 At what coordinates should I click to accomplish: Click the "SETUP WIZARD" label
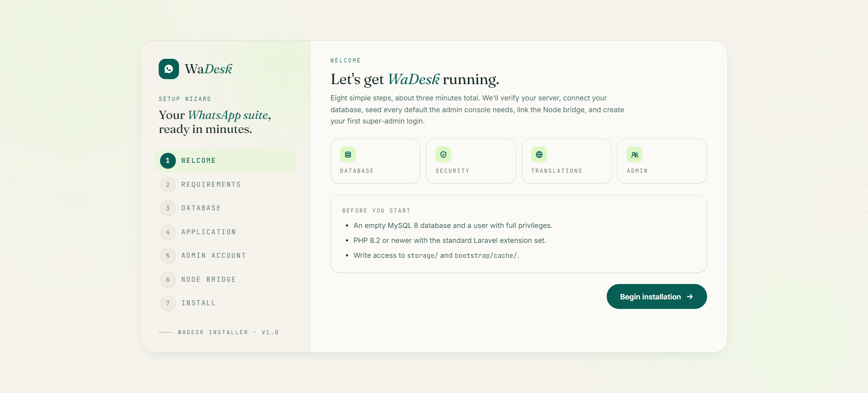[x=185, y=99]
